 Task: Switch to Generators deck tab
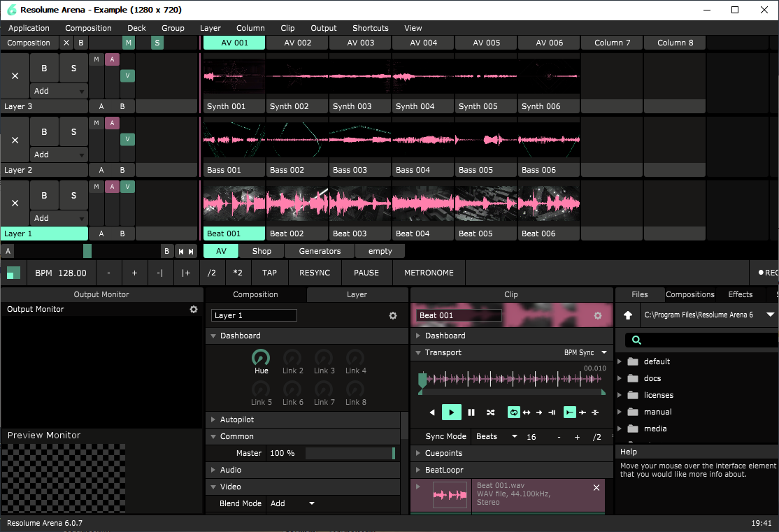320,252
